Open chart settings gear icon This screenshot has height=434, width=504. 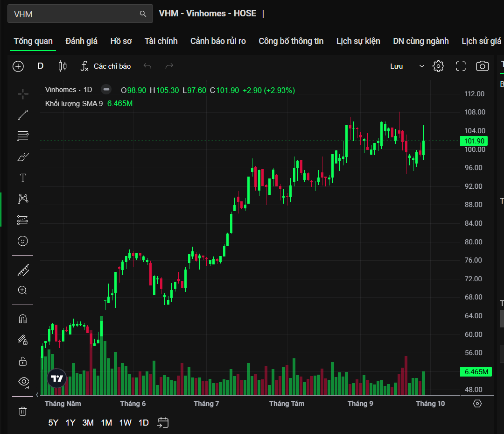pos(438,66)
